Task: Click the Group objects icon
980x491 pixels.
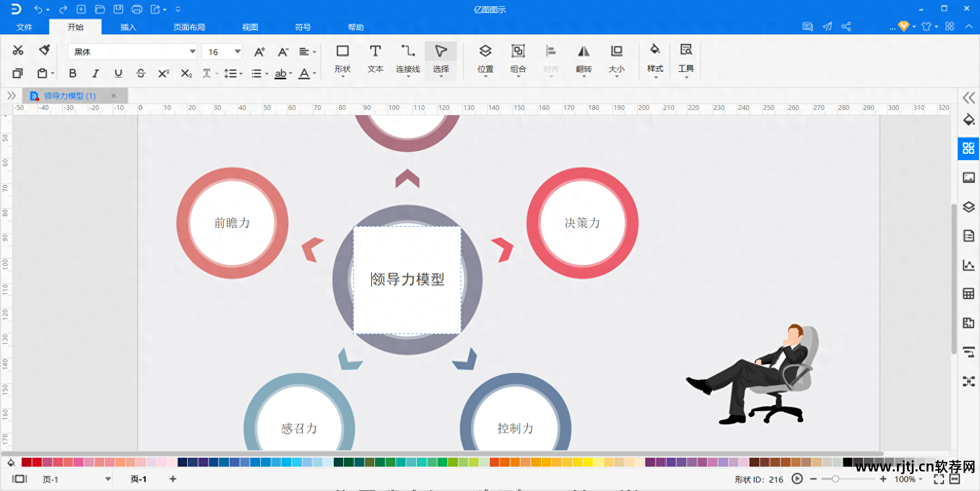Action: (518, 58)
